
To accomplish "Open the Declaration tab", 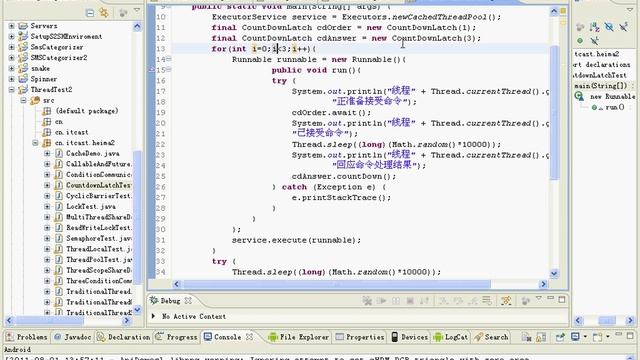I will point(124,337).
